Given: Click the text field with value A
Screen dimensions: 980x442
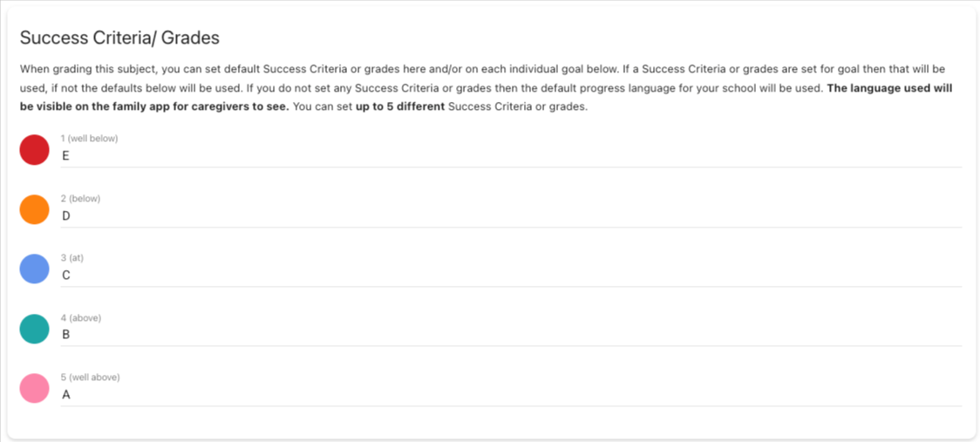Looking at the screenshot, I should pyautogui.click(x=510, y=394).
